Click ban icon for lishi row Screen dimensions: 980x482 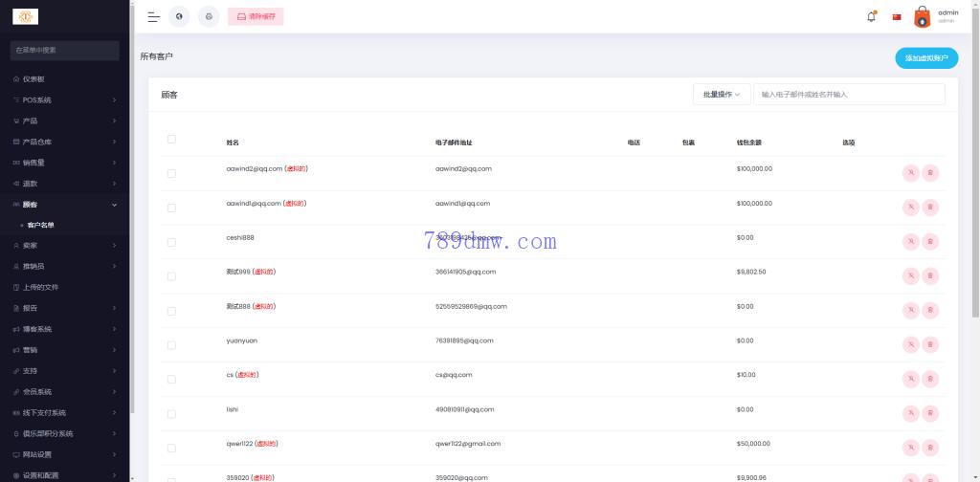[911, 414]
